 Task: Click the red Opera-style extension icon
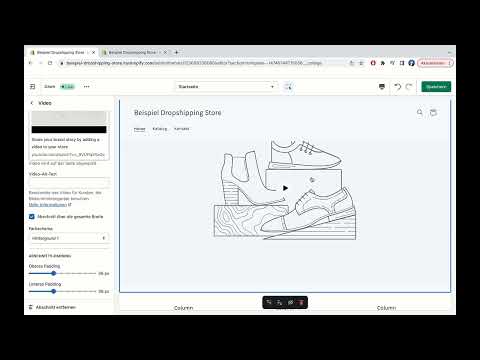tap(373, 63)
